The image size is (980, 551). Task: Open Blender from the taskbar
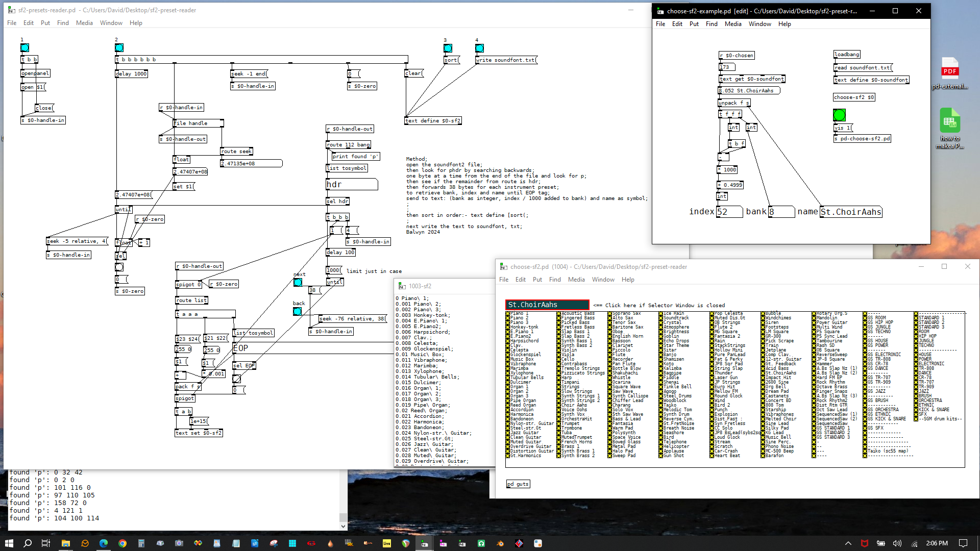click(500, 543)
